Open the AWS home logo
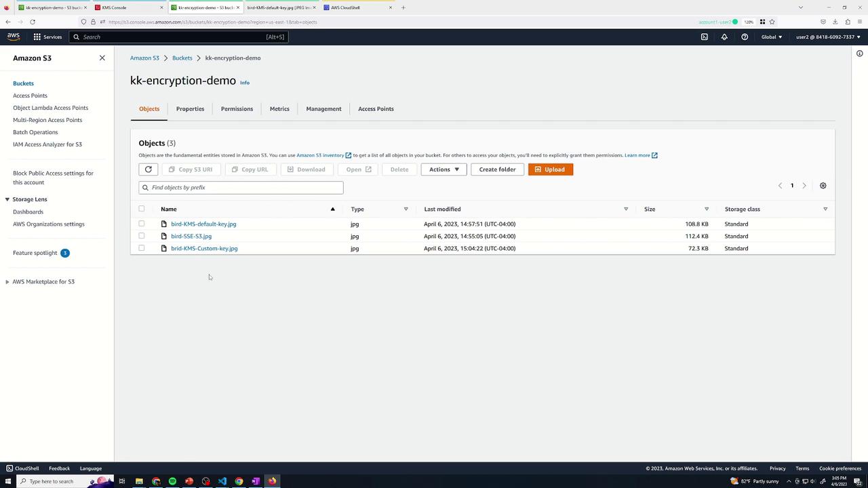Screen dimensions: 868x488 [14, 37]
